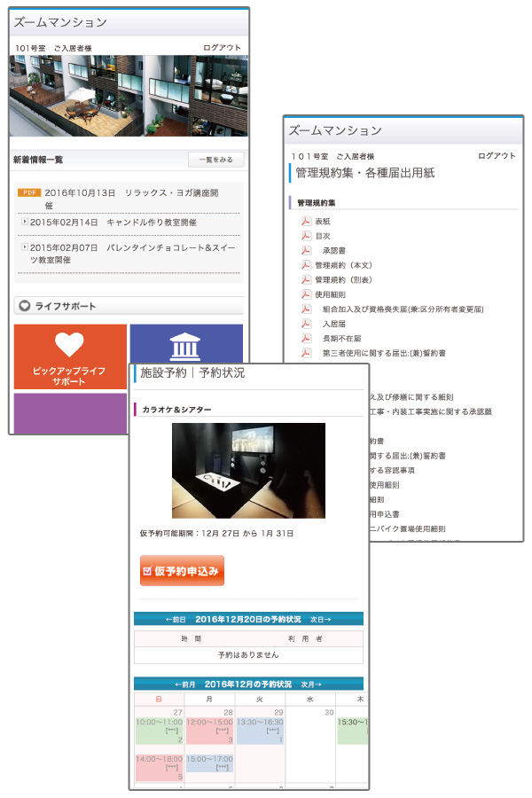This screenshot has height=798, width=532.
Task: Click the PDF icon next to 目次
Action: coord(307,236)
